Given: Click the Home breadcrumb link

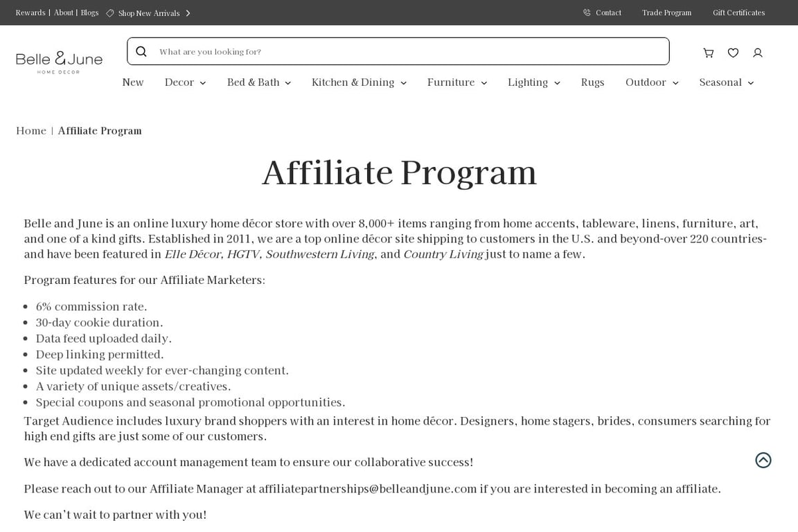Looking at the screenshot, I should [x=31, y=131].
